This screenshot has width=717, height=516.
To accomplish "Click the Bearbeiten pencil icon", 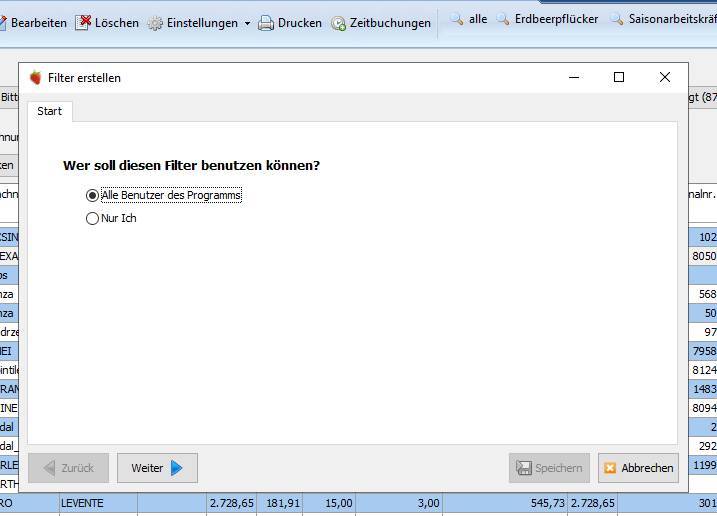I will pos(2,23).
